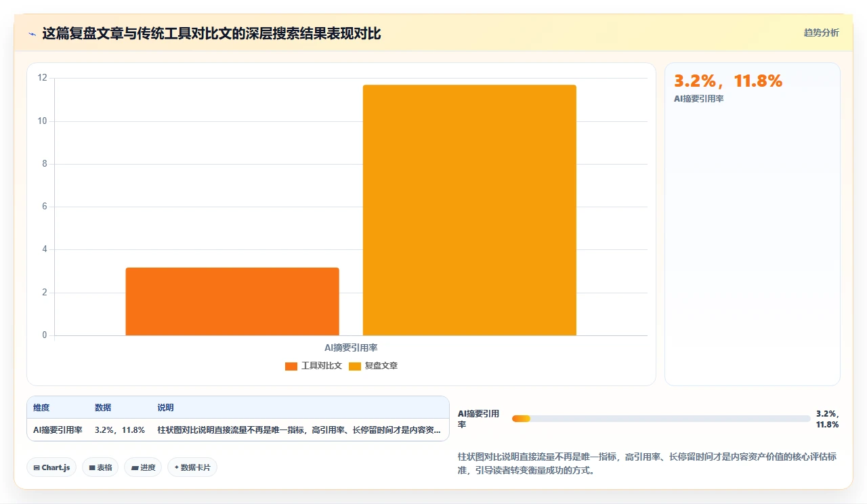Click the lightning icon beside the title

[32, 34]
